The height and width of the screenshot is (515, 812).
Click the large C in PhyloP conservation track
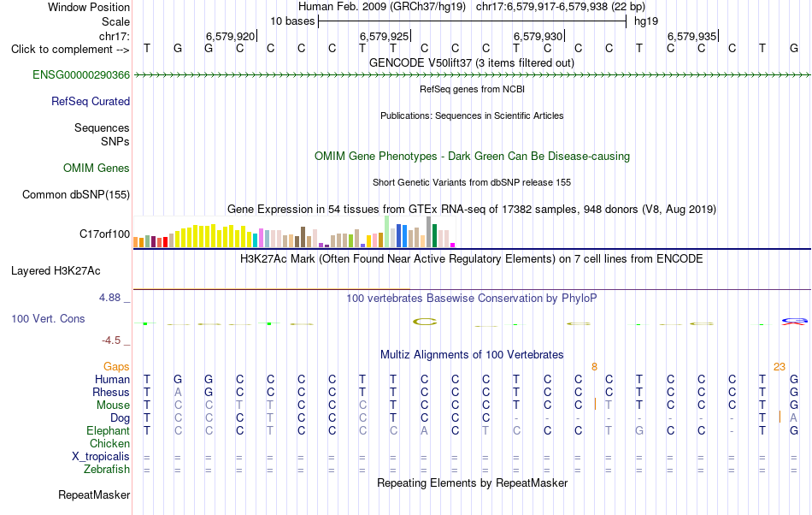(425, 323)
